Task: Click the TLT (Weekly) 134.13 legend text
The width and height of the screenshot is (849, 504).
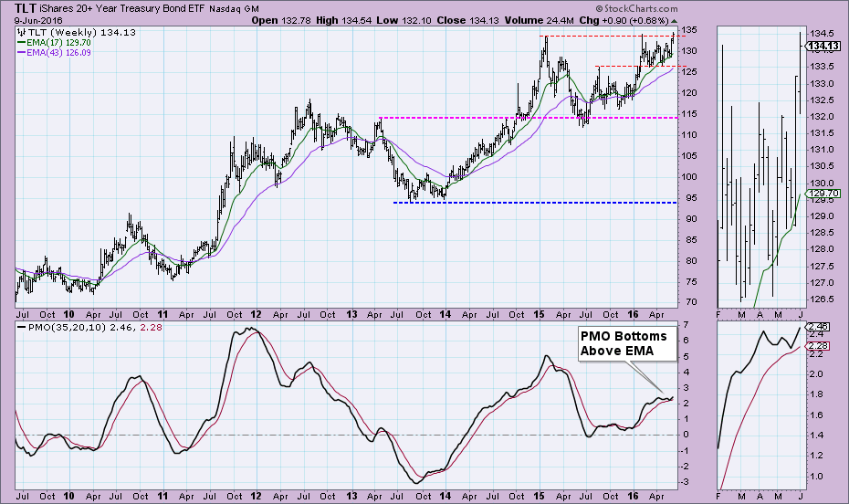Action: (x=82, y=32)
